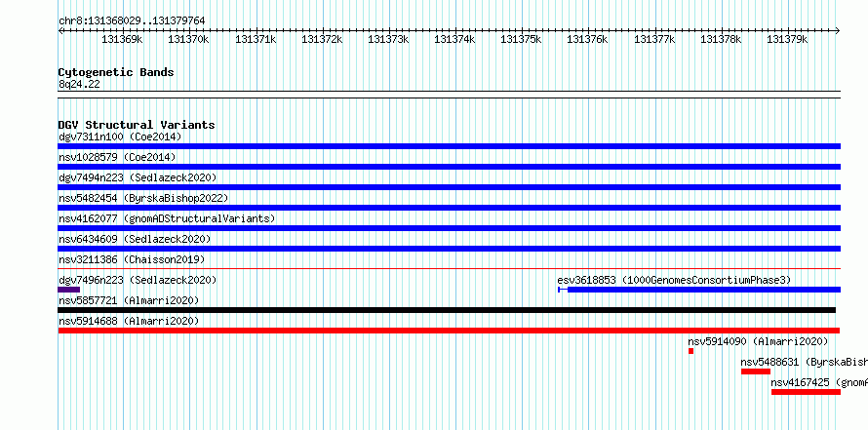
Task: Click ruler position 131372k
Action: pos(322,39)
